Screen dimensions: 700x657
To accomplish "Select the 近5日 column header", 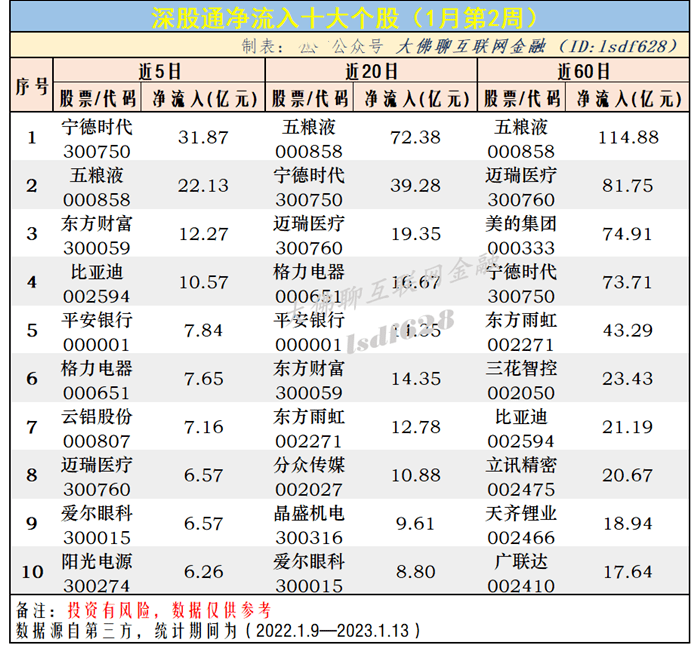I will pyautogui.click(x=159, y=72).
